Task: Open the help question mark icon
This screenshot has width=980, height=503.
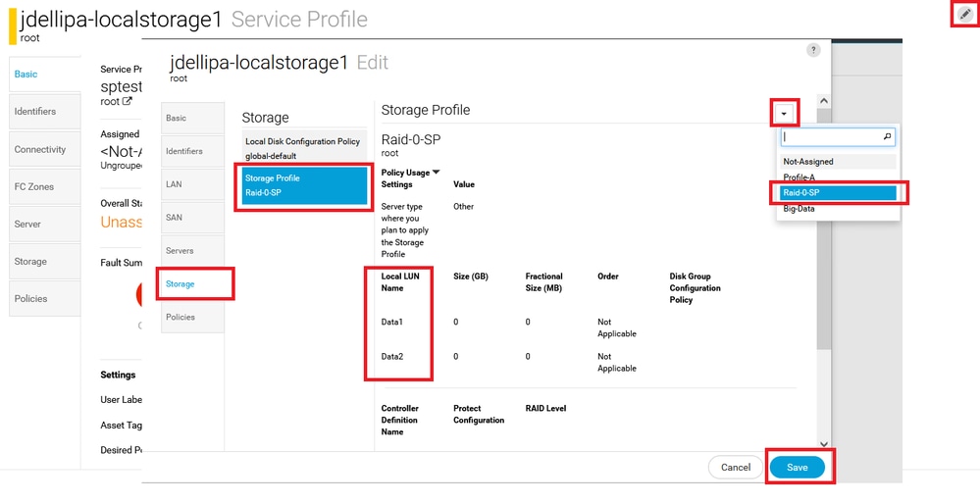Action: point(813,51)
